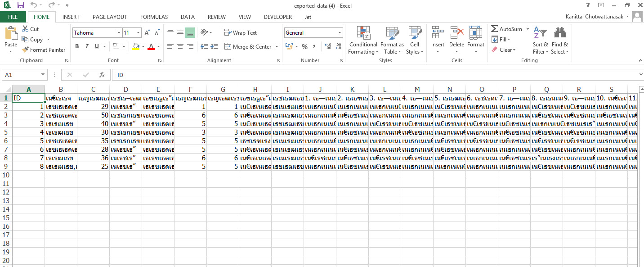The height and width of the screenshot is (267, 644).
Task: Expand the Tahoma font name dropdown
Action: 119,33
